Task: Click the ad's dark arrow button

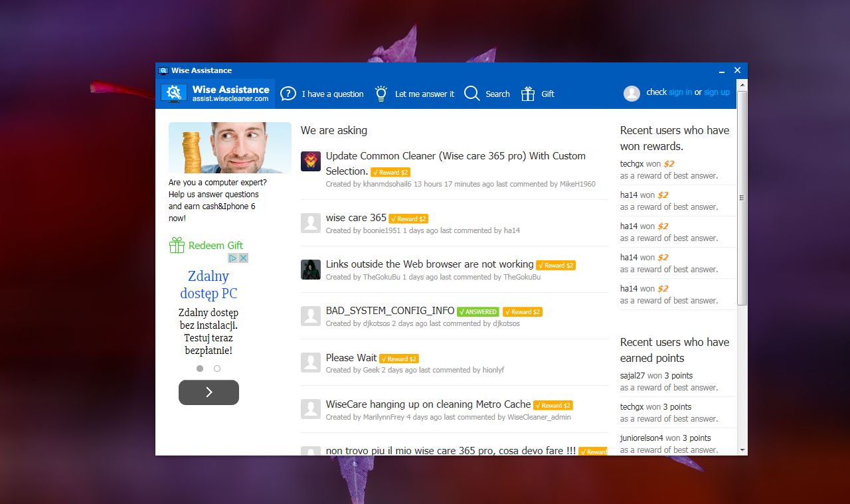Action: pos(209,392)
